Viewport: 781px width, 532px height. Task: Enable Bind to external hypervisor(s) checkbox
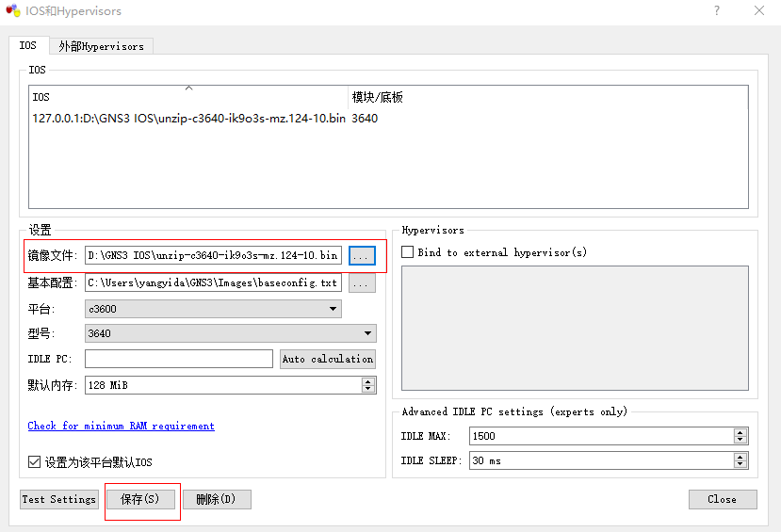[x=407, y=251]
